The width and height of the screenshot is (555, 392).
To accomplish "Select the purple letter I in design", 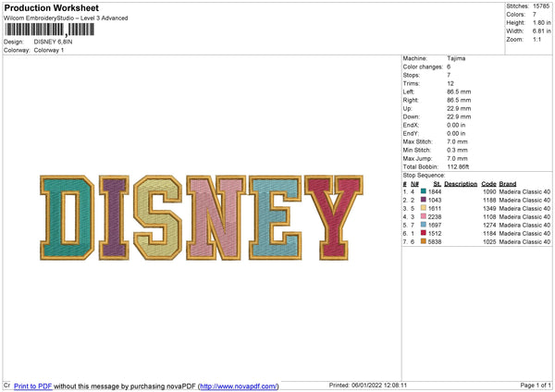I will click(114, 217).
